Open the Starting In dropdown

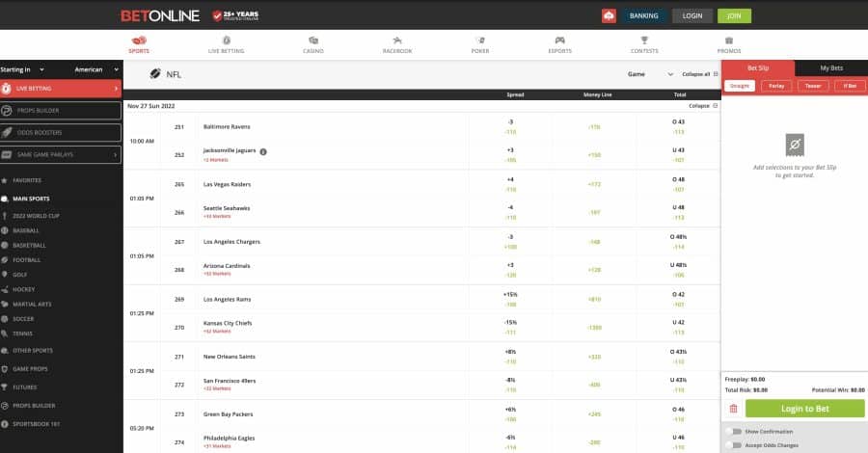pyautogui.click(x=22, y=69)
